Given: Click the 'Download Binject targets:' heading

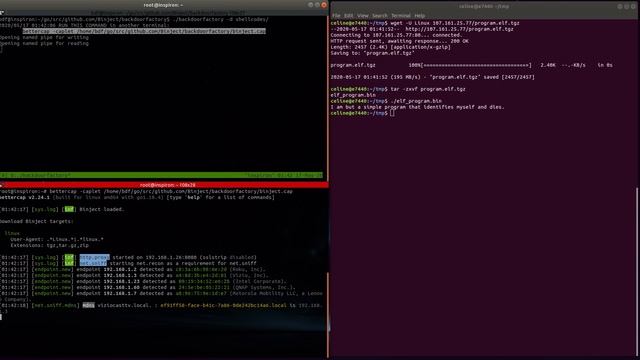Looking at the screenshot, I should (x=37, y=221).
